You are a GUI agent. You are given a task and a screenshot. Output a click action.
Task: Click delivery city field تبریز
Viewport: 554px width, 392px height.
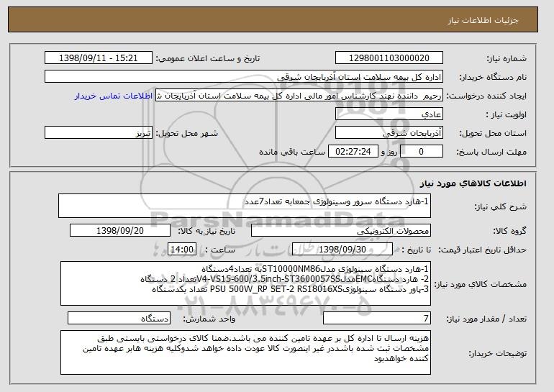[x=99, y=133]
